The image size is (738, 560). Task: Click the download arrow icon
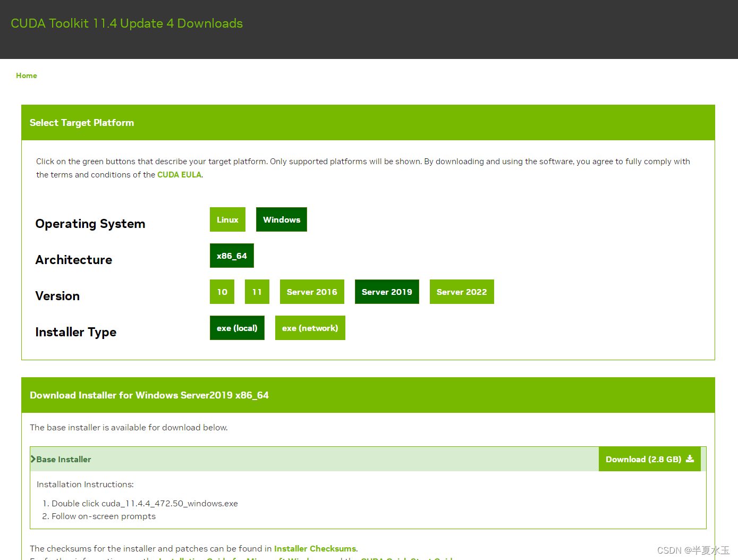pos(690,459)
